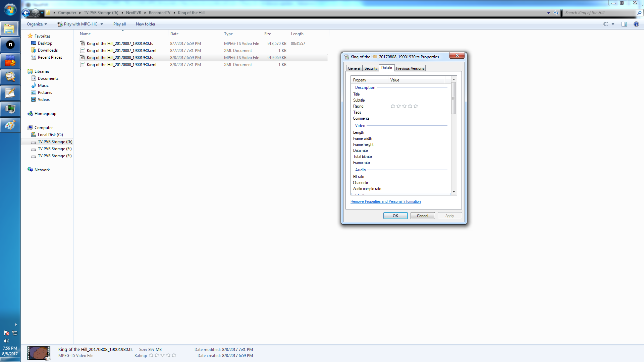Expand Play with MPC-HC dropdown arrow

pyautogui.click(x=102, y=24)
